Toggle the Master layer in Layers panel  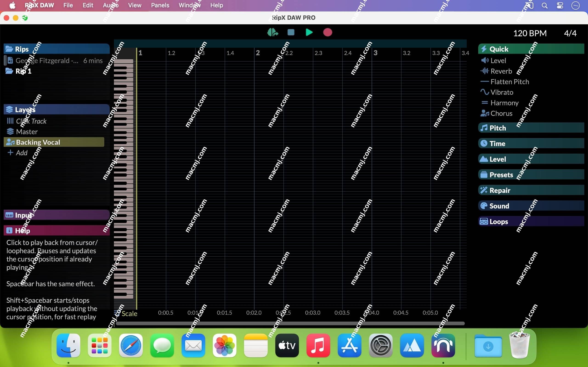pos(27,131)
